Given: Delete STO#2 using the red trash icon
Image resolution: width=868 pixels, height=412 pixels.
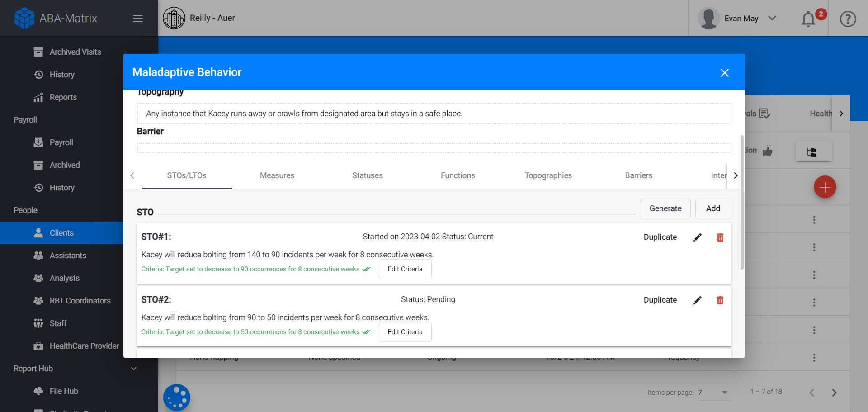Looking at the screenshot, I should [720, 300].
